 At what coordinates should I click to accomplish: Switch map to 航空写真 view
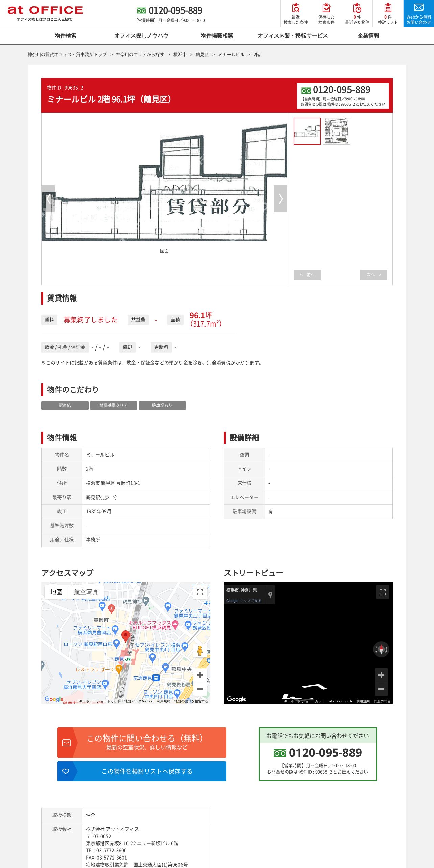click(x=86, y=592)
